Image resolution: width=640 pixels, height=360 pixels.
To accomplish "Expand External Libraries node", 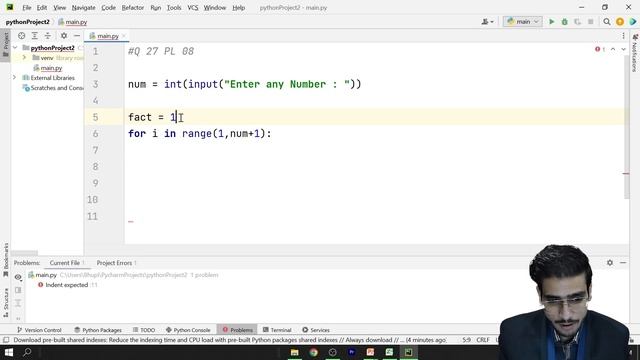I will pos(15,78).
